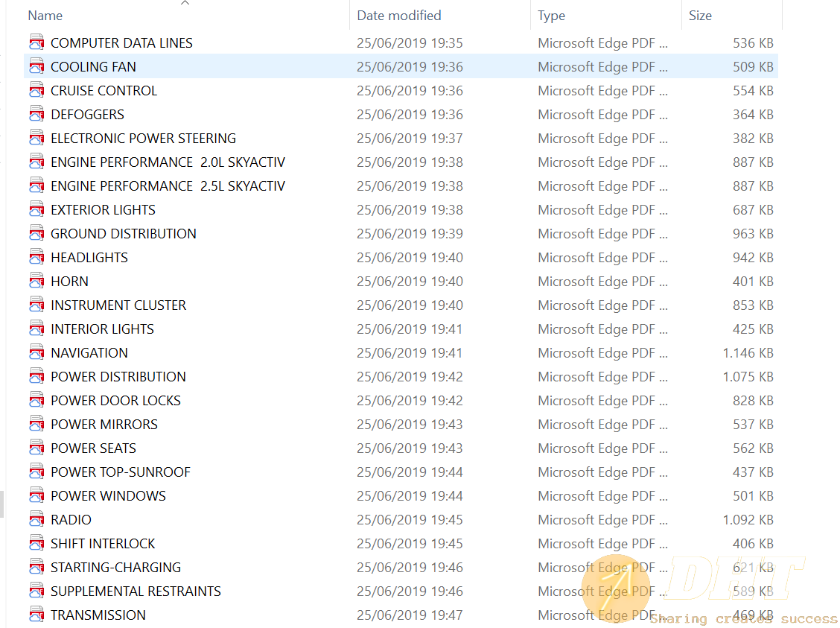
Task: Click the GROUND DISTRIBUTION PDF icon
Action: (x=36, y=234)
